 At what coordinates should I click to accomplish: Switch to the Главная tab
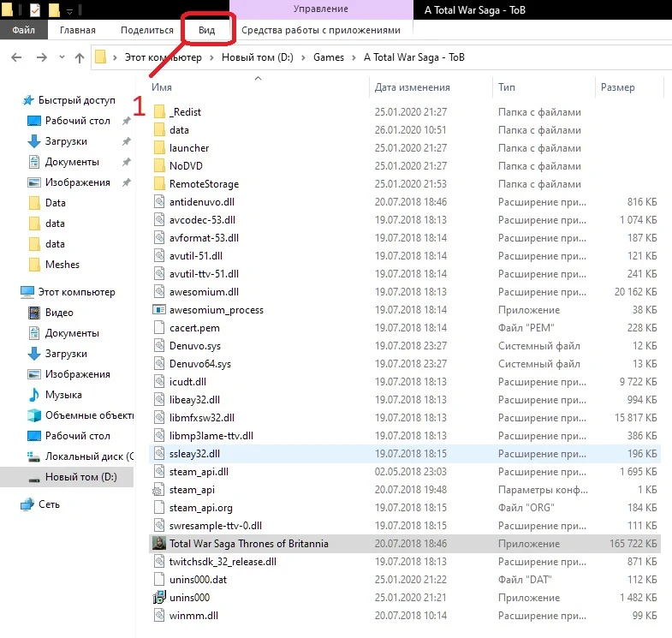pyautogui.click(x=78, y=30)
